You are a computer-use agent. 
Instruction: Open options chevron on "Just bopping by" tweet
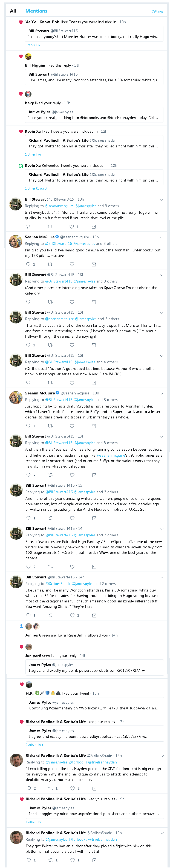(162, 394)
